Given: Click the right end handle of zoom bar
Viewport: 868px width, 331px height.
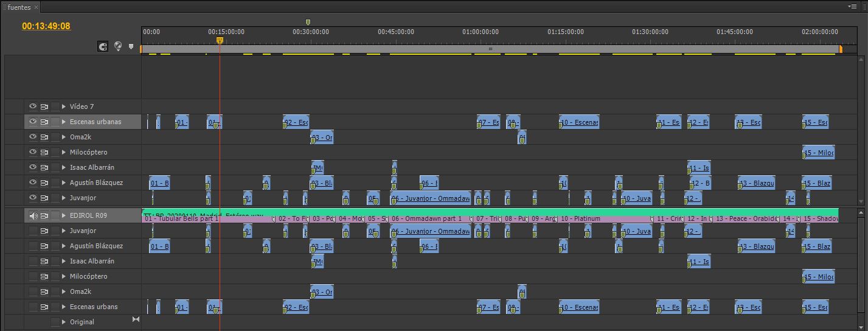Looking at the screenshot, I should coord(841,49).
